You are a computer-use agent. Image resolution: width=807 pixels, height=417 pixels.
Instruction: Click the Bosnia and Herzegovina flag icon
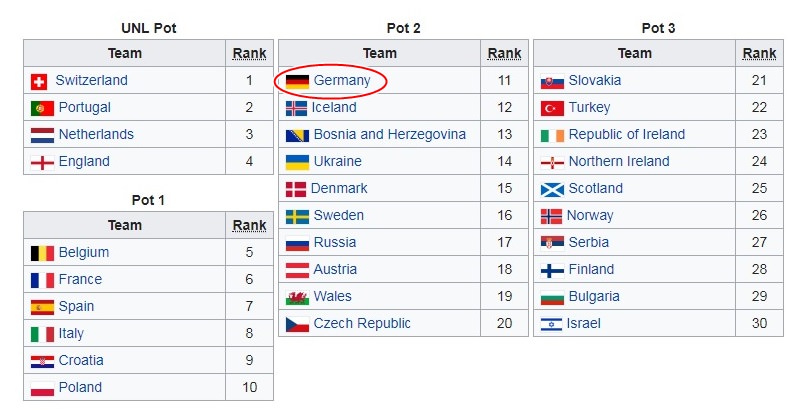coord(297,135)
